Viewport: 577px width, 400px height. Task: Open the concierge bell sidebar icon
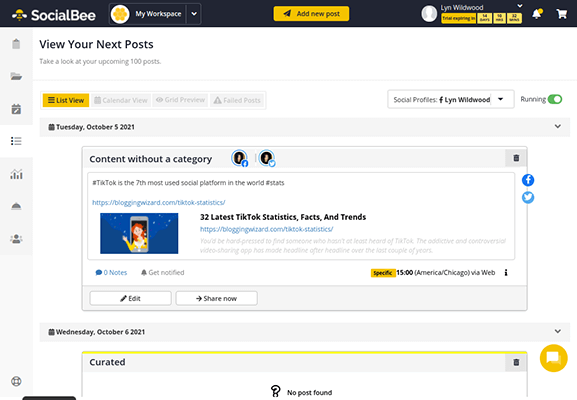click(16, 206)
